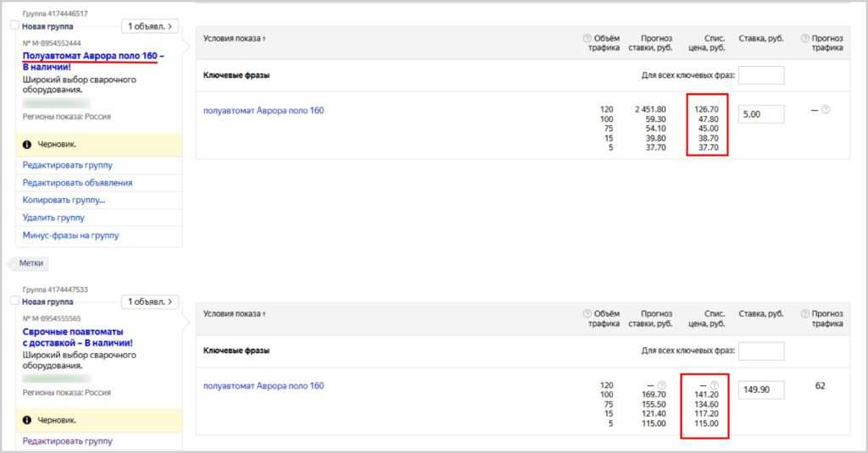Sort by Условия показа in first table
Viewport: 868px width, 453px height.
pos(234,39)
